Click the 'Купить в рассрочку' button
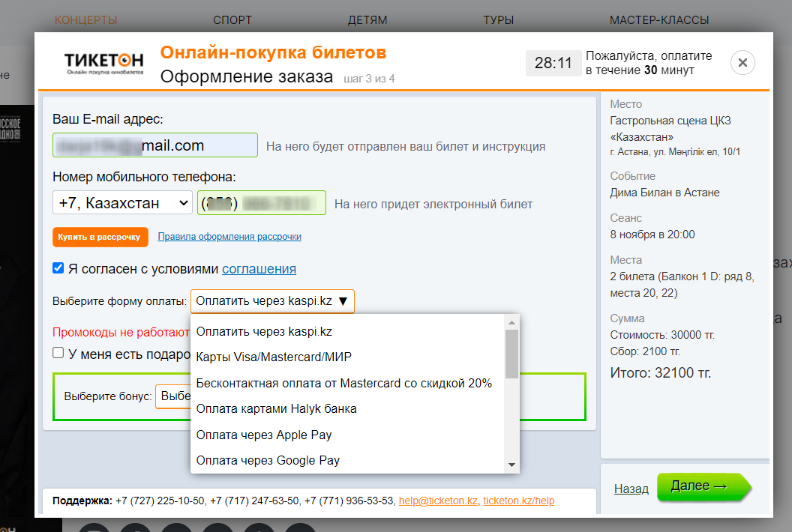 point(100,237)
